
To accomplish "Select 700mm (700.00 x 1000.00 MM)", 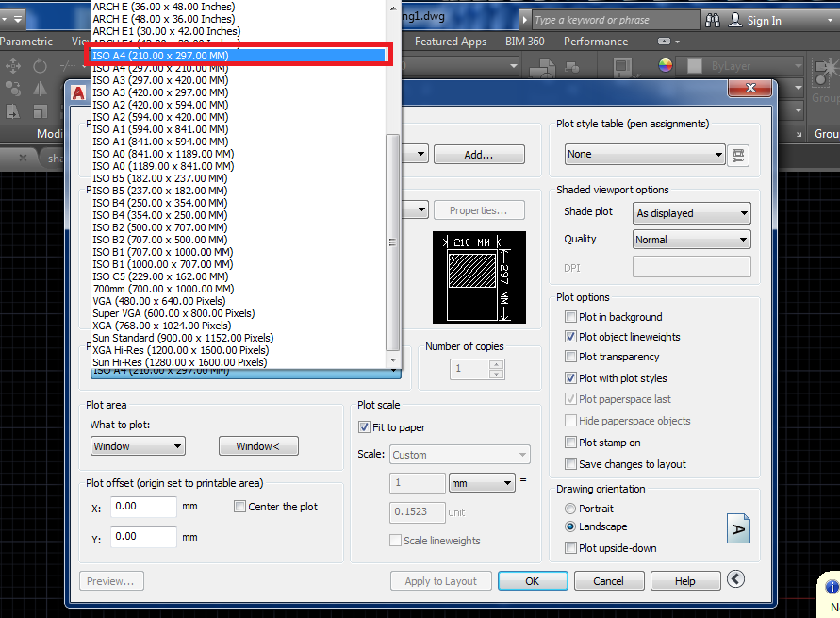I will (239, 289).
